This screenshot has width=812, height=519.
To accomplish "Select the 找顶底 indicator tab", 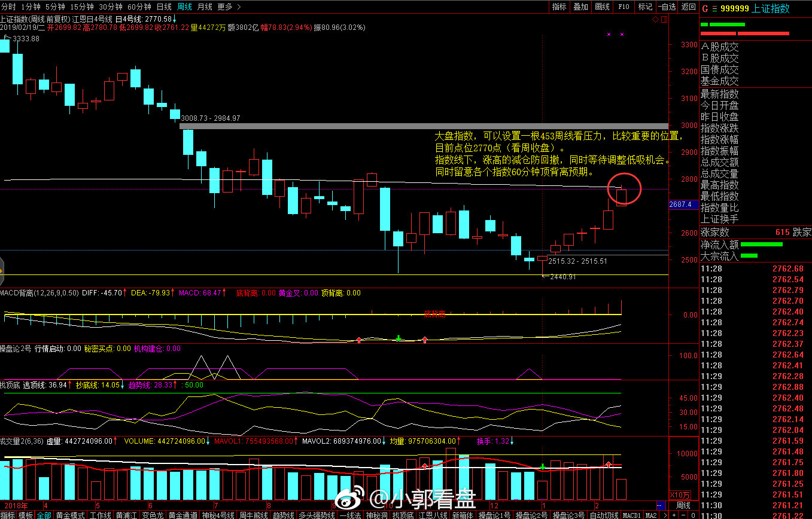I will click(x=403, y=515).
